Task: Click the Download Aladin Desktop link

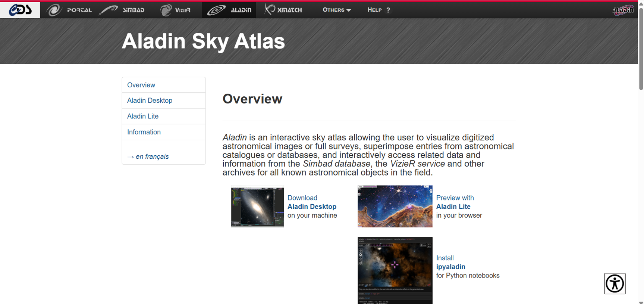Action: coord(312,202)
